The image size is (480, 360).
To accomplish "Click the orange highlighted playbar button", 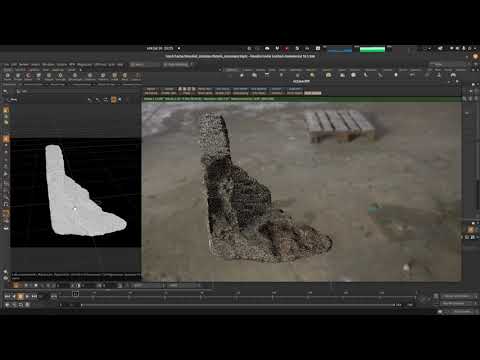I will [20, 296].
